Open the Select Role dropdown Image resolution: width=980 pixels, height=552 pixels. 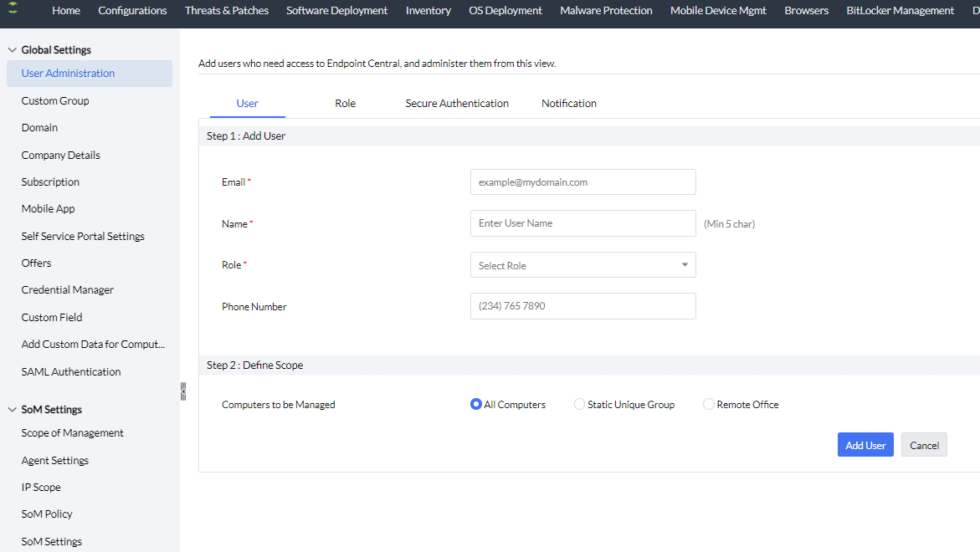click(x=582, y=265)
